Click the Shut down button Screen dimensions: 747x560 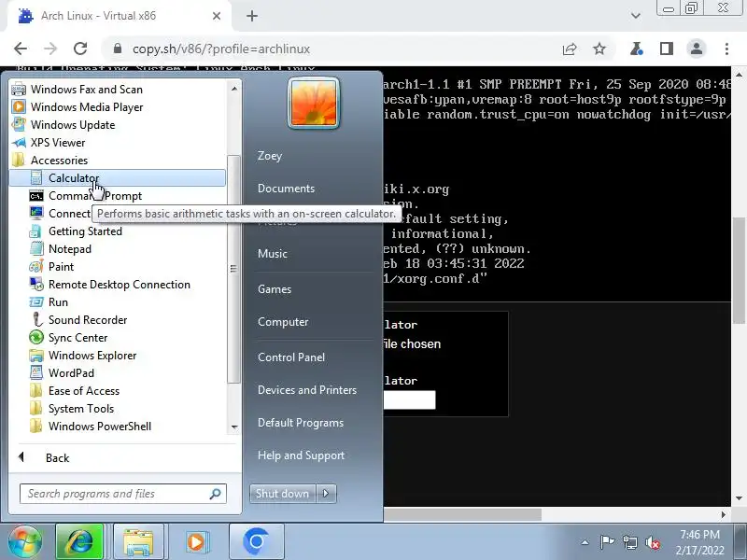(x=282, y=494)
